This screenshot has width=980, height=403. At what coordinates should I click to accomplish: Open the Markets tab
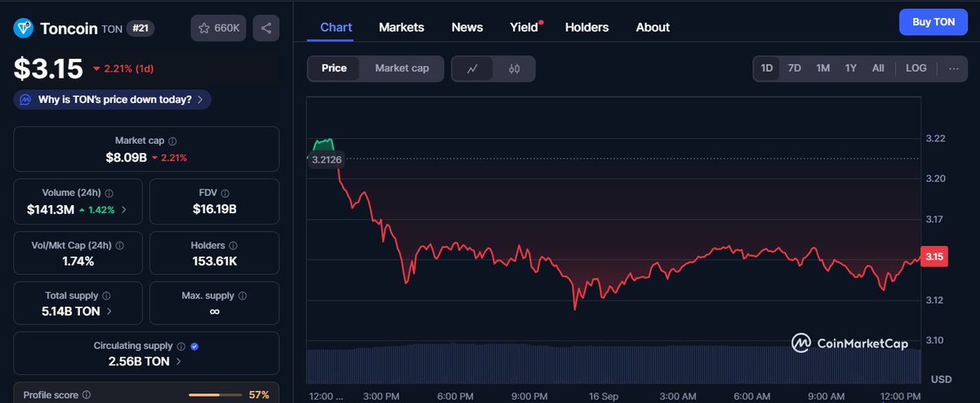coord(402,27)
